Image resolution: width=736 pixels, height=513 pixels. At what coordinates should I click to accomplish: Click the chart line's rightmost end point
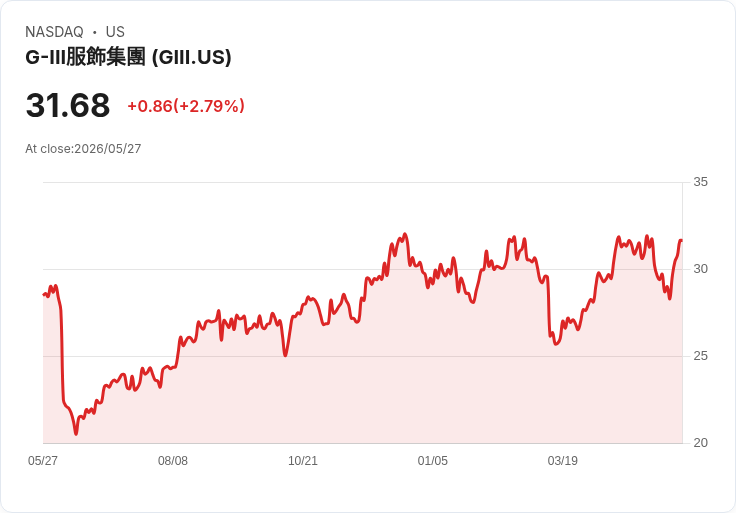(681, 241)
